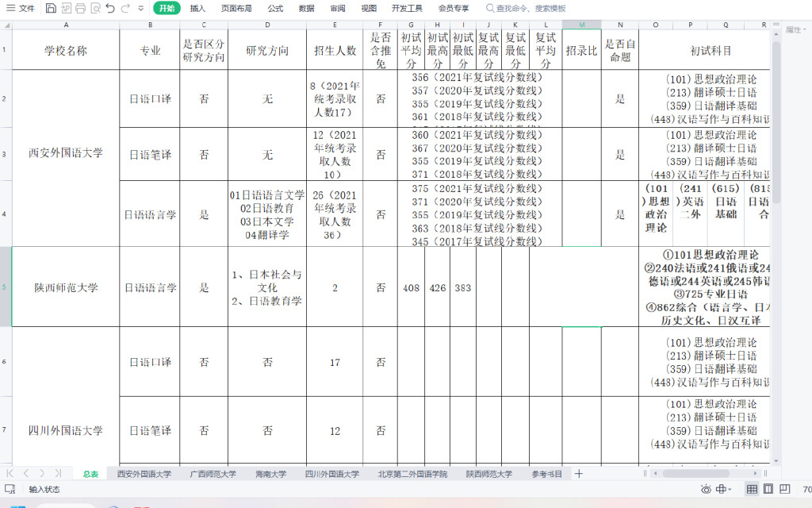Click the 陕西师范大学 cell in column A

pyautogui.click(x=66, y=287)
